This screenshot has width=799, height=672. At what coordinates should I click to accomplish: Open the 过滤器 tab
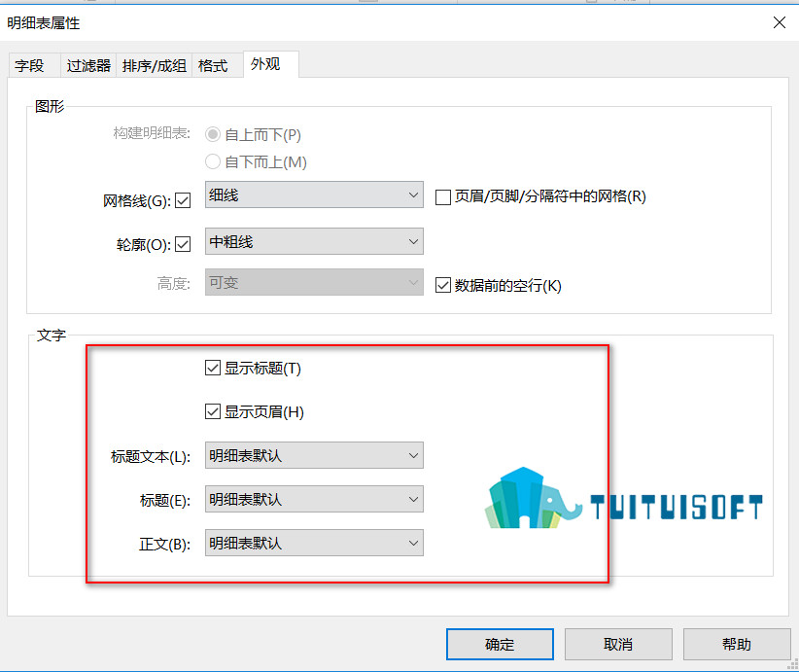tap(88, 66)
